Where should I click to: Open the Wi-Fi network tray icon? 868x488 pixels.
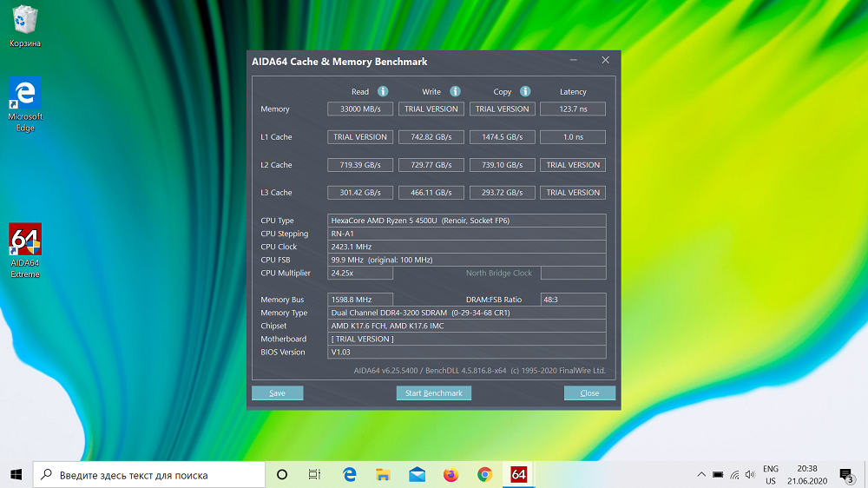tap(734, 475)
